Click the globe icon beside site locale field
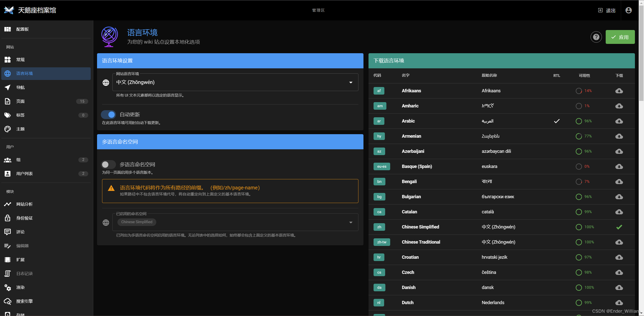Viewport: 644px width, 316px height. tap(106, 82)
